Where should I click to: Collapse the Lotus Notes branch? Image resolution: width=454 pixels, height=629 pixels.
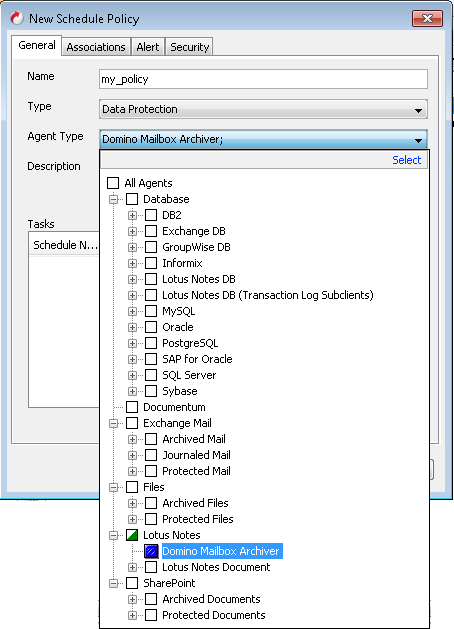coord(114,535)
